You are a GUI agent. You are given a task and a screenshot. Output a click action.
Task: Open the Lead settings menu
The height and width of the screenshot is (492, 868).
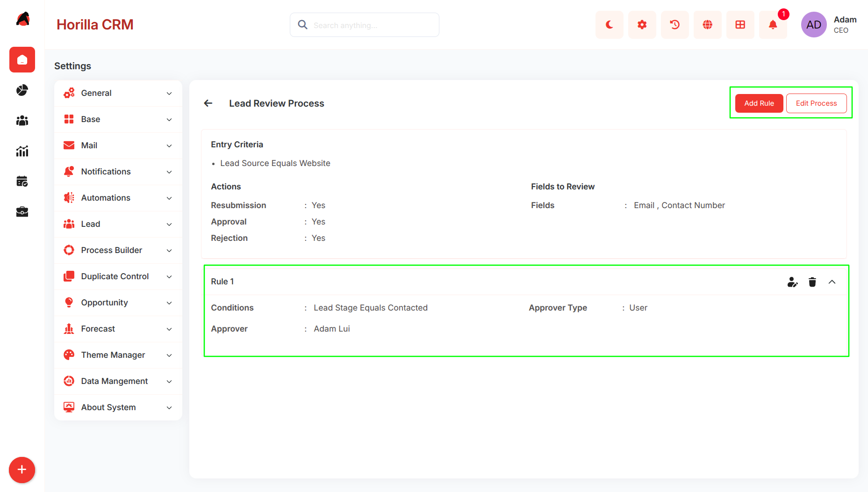pos(118,224)
